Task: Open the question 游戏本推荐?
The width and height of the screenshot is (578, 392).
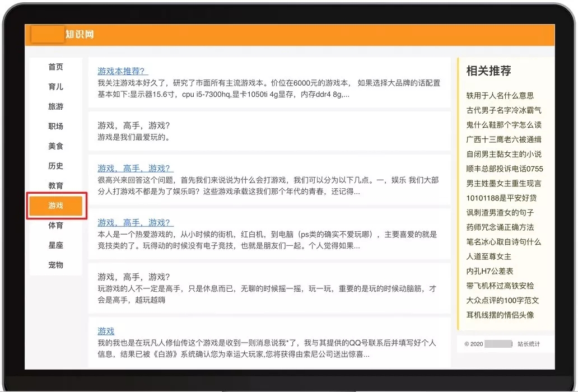Action: (121, 71)
